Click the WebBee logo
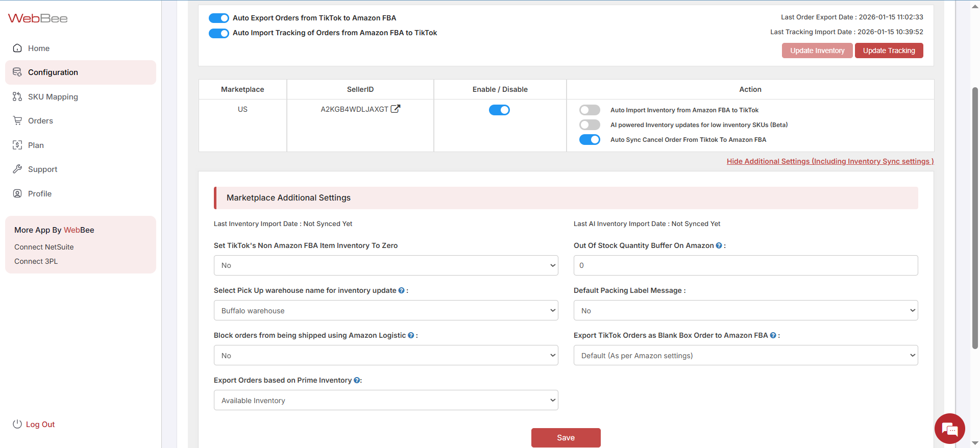Viewport: 980px width, 448px height. 38,18
